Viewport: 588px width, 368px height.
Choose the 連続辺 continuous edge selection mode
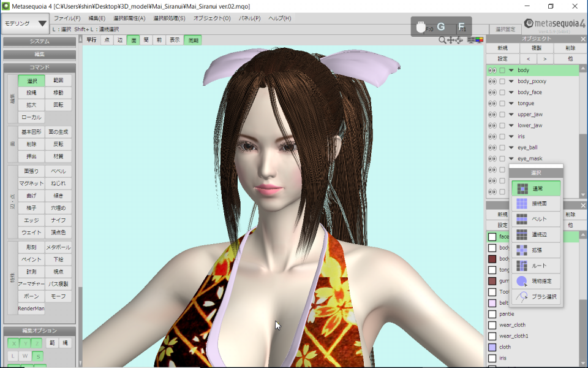tap(536, 235)
